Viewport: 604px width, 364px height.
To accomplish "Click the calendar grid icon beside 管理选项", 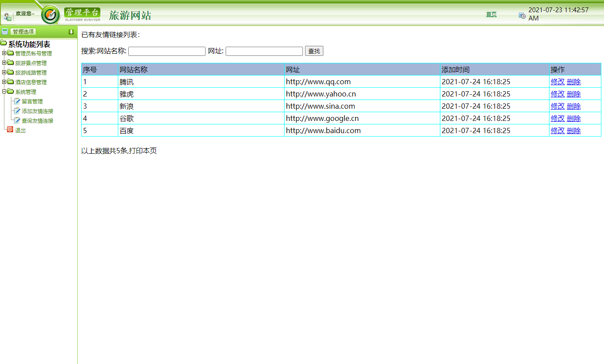I will (x=5, y=31).
